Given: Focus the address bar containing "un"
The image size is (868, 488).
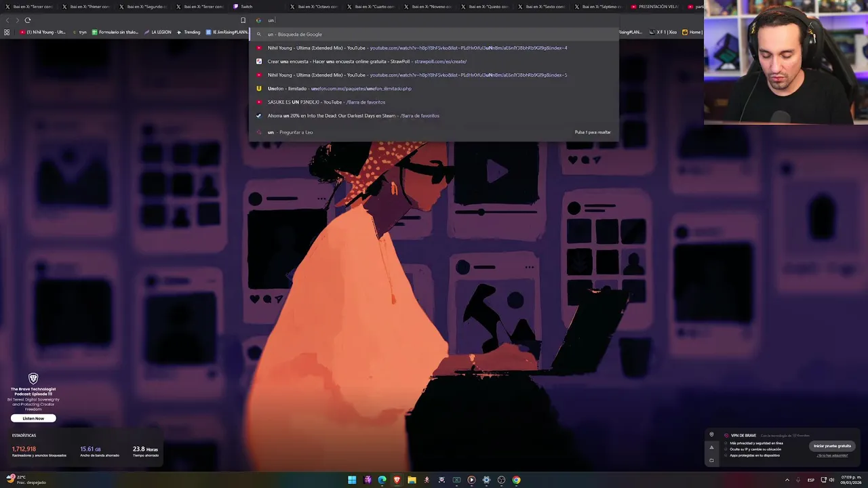Looking at the screenshot, I should pos(434,20).
